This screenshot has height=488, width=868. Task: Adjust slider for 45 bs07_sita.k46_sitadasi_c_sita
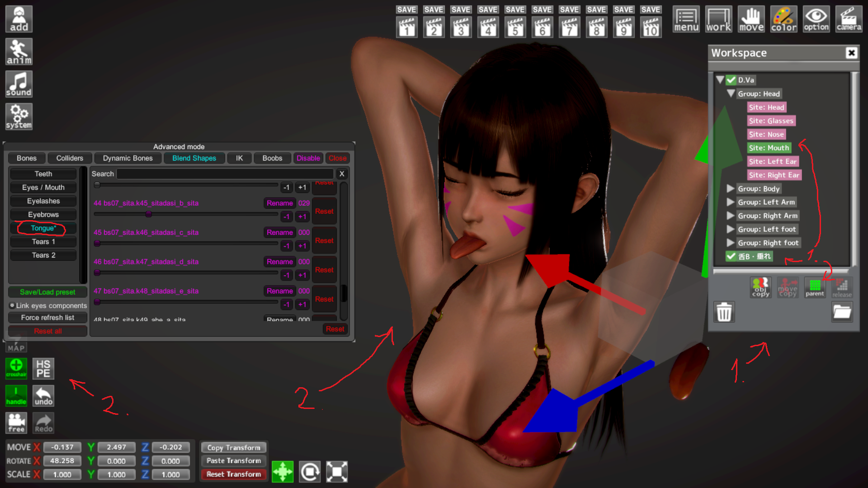click(186, 244)
